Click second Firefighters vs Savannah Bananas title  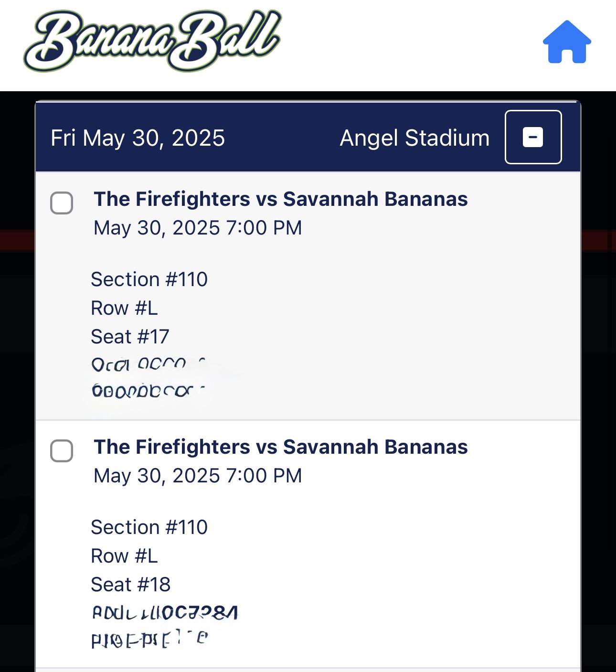(280, 447)
